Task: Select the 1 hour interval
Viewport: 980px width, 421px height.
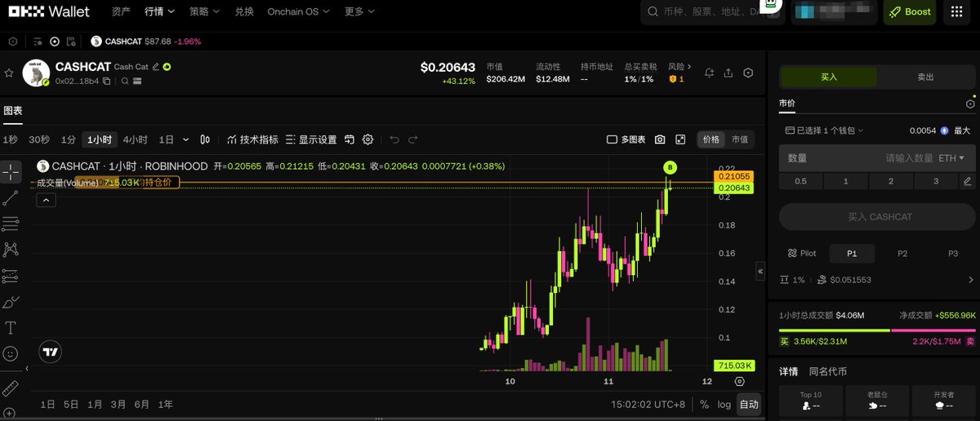Action: click(x=99, y=140)
